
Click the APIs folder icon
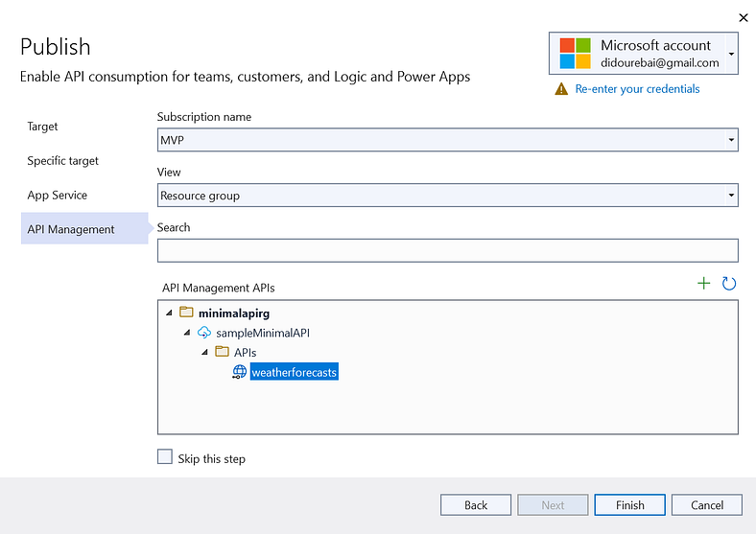click(x=222, y=351)
